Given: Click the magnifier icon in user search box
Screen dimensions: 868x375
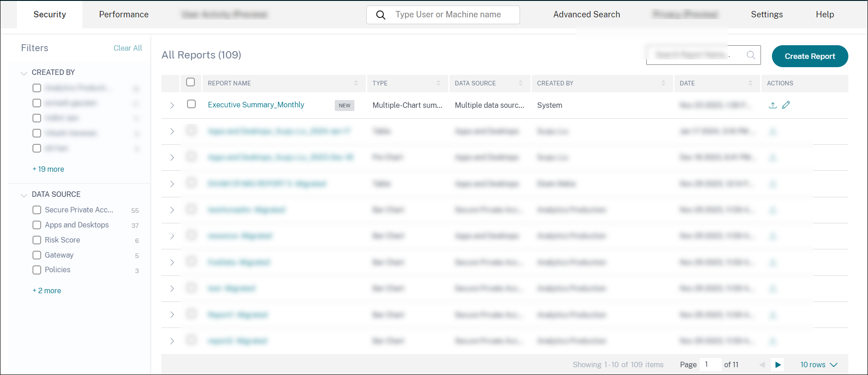Looking at the screenshot, I should (380, 15).
